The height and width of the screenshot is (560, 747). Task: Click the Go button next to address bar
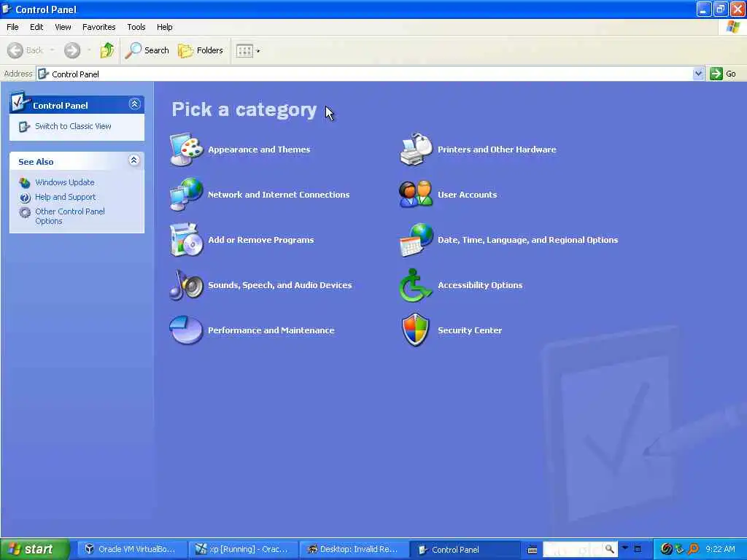click(x=723, y=74)
